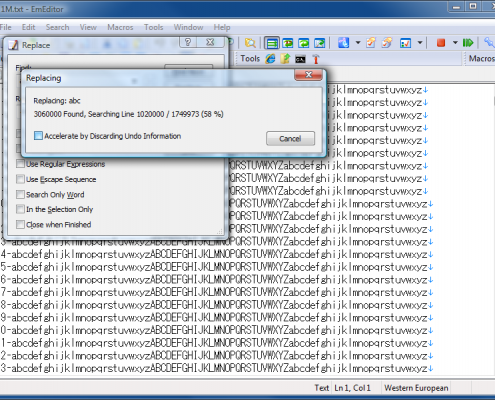Screen dimensions: 495x400
Task: Click the Internet Explorer tool icon
Action: tap(270, 59)
